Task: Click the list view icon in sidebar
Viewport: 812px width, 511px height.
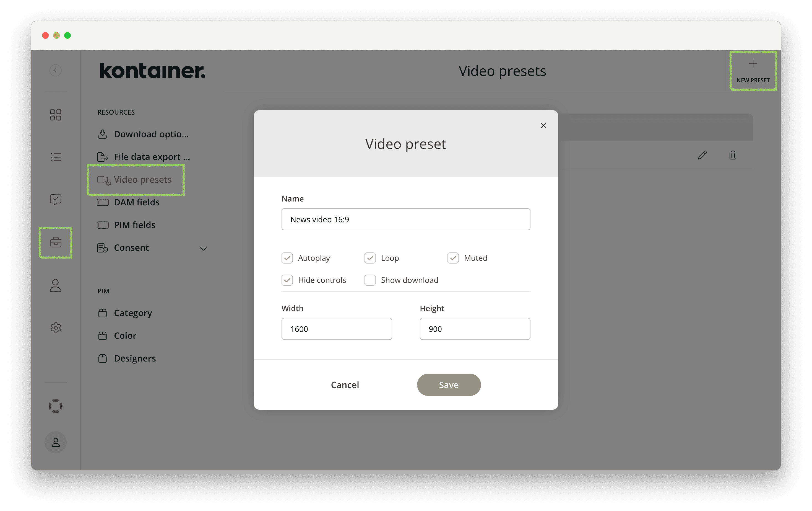Action: pyautogui.click(x=56, y=157)
